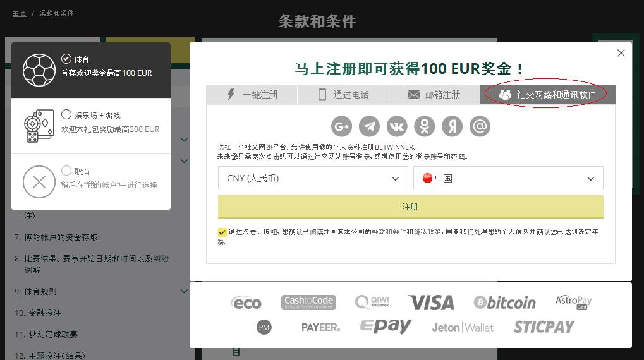Viewport: 644px width, 360px height.
Task: Select the 体育 sports bonus radio option
Action: pos(66,59)
